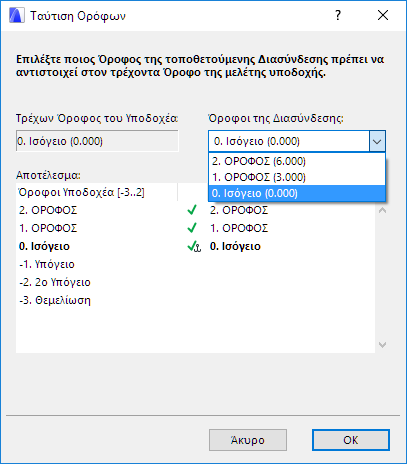407x464 pixels.
Task: Collapse the Όροφοι της Διασύνδεσης dropdown arrow
Action: coord(377,141)
